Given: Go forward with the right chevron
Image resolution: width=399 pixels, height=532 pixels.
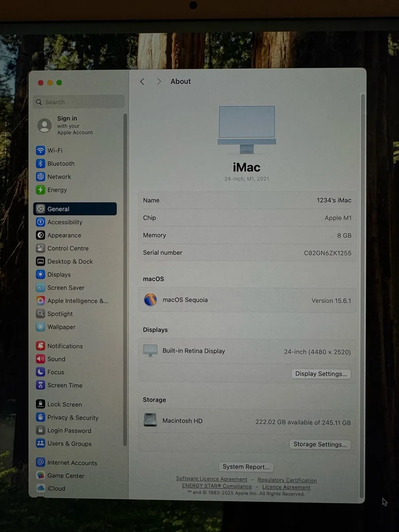Looking at the screenshot, I should click(159, 82).
